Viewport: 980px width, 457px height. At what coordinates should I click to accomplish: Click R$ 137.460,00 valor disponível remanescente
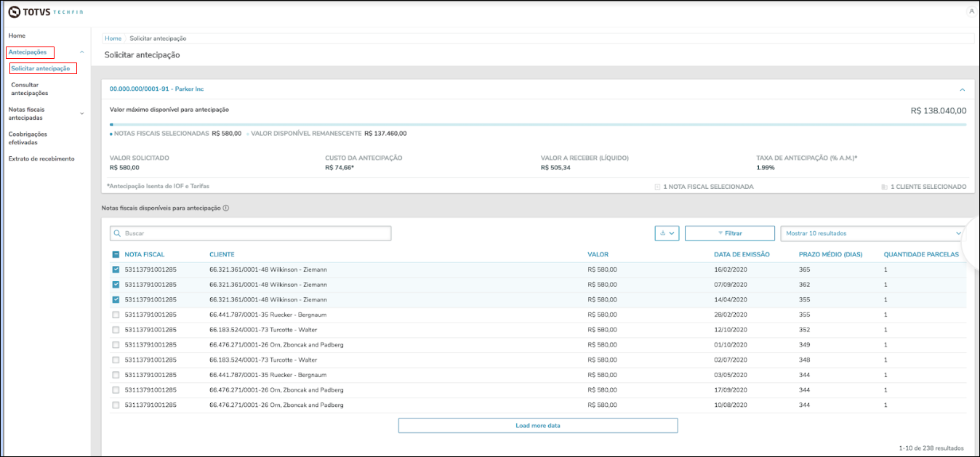(385, 134)
